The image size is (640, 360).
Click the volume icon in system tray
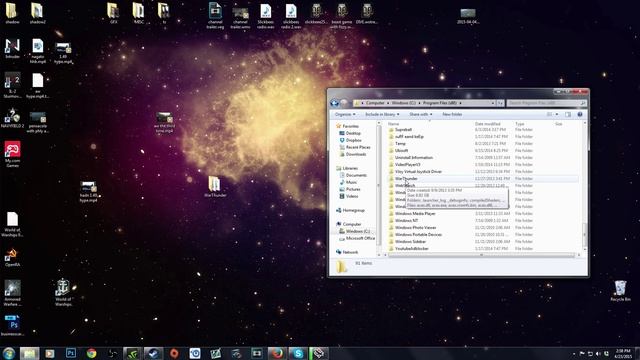pos(598,353)
